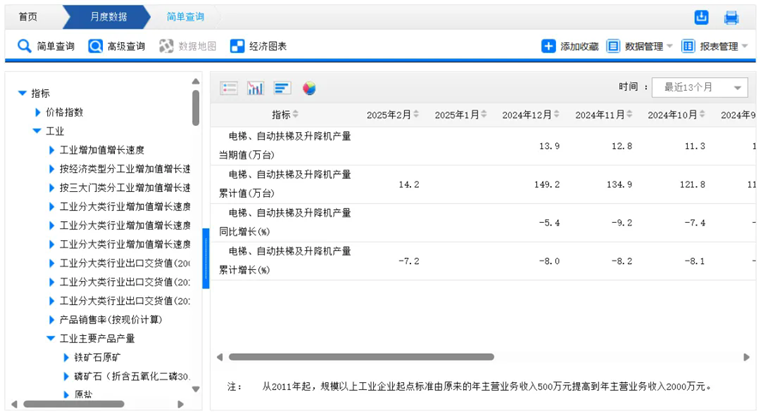Screen dimensions: 760x413
Task: Select the 月度数据 breadcrumb tab
Action: pos(108,17)
